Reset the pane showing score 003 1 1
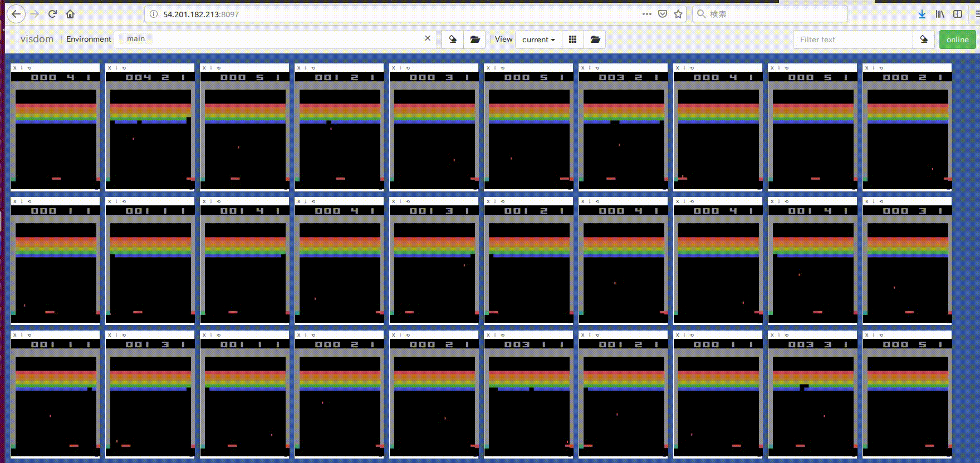Image resolution: width=980 pixels, height=463 pixels. point(502,335)
